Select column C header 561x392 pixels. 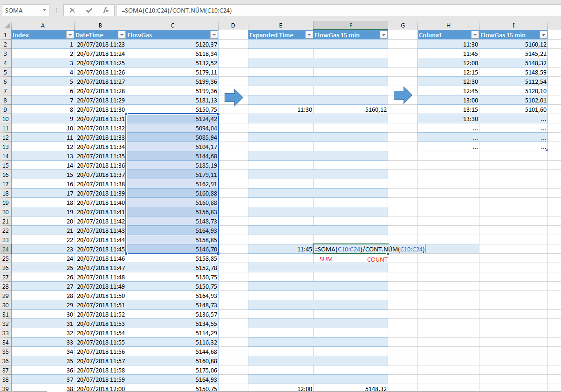click(x=172, y=25)
